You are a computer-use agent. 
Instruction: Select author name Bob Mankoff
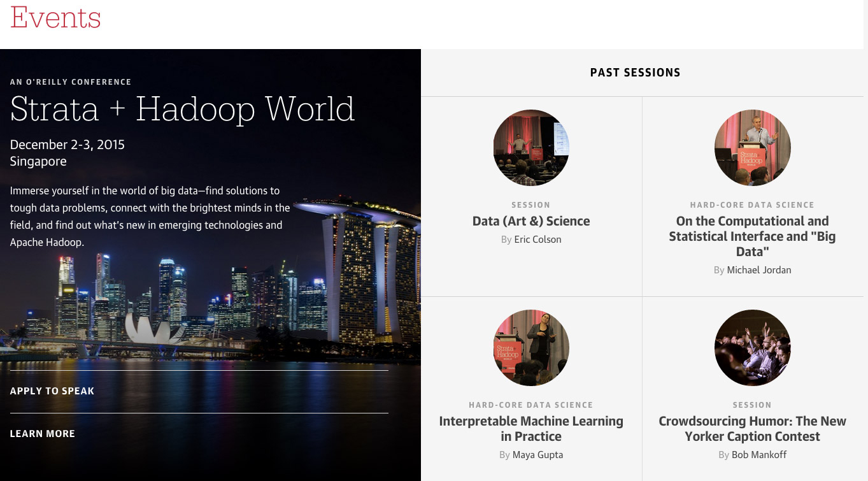click(759, 455)
